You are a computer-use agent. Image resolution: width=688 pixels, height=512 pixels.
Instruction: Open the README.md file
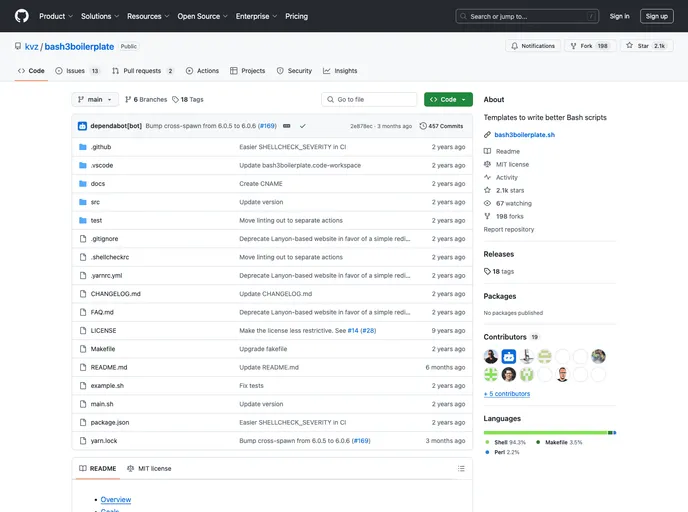point(109,368)
